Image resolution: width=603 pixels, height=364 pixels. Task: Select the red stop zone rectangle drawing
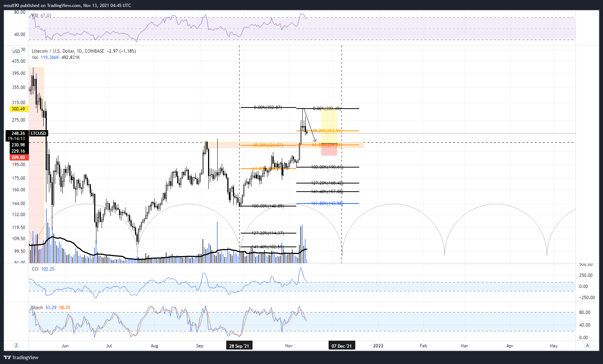tap(329, 150)
